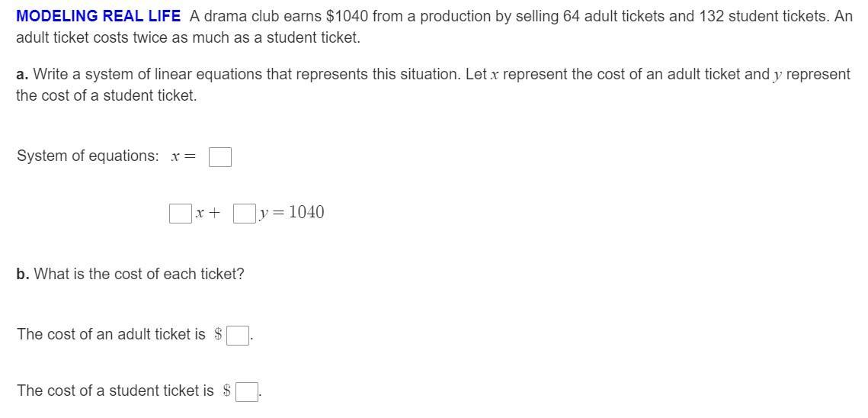Click the answer box after x =
Image resolution: width=868 pixels, height=418 pixels.
coord(219,157)
